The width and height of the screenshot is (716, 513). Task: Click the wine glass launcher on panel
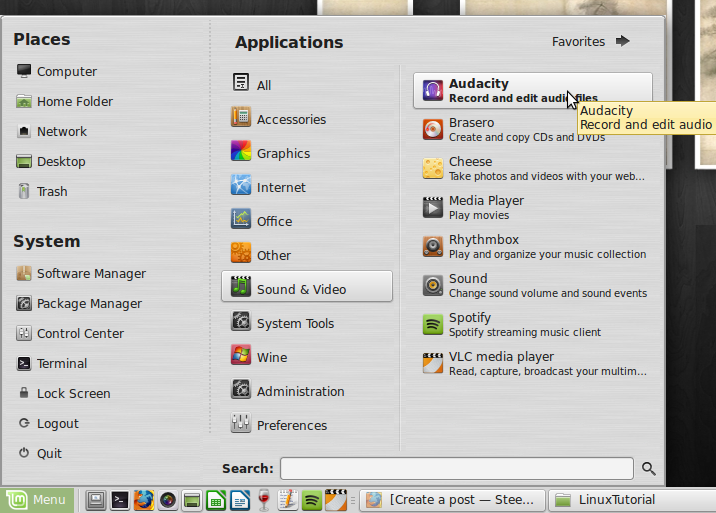[x=263, y=500]
